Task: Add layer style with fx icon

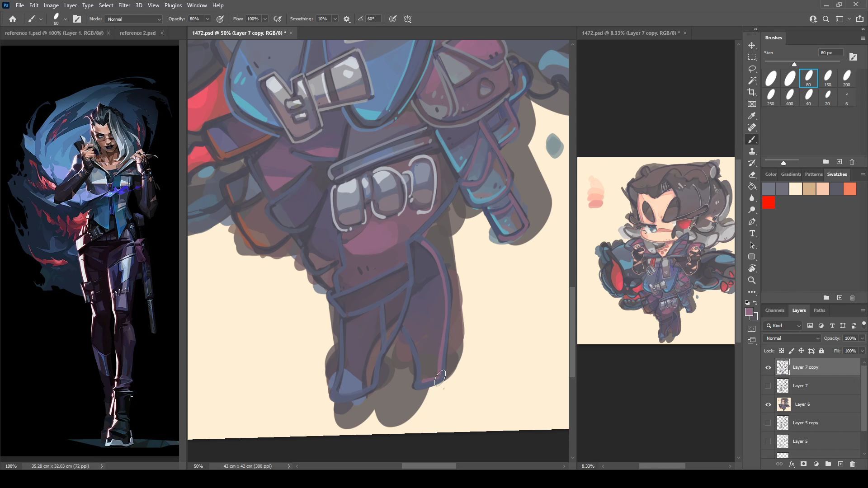Action: click(792, 464)
